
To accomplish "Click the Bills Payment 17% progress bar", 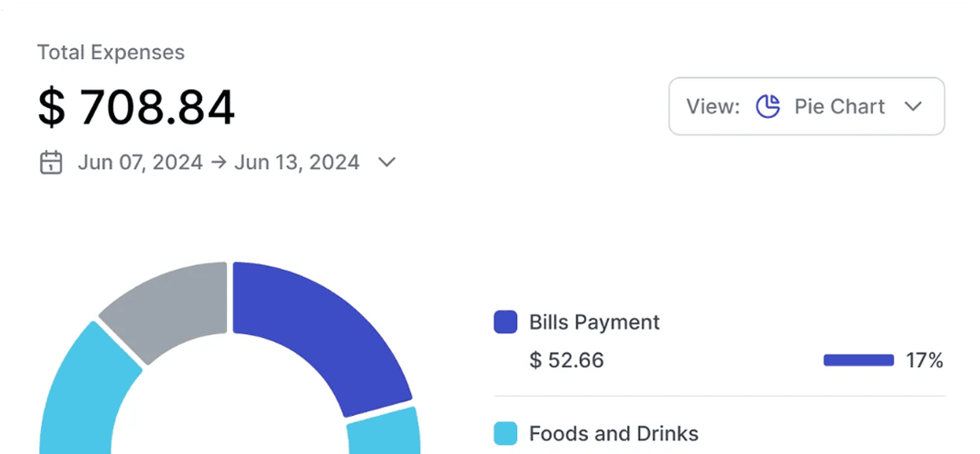I will point(858,360).
